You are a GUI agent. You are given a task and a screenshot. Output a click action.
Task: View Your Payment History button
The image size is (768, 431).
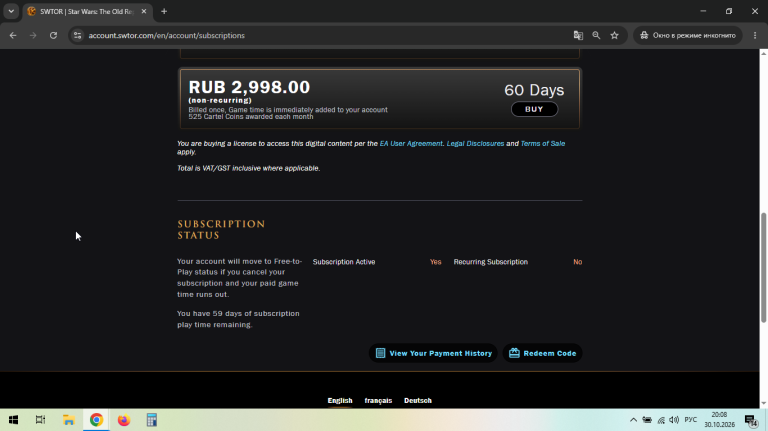(x=433, y=353)
